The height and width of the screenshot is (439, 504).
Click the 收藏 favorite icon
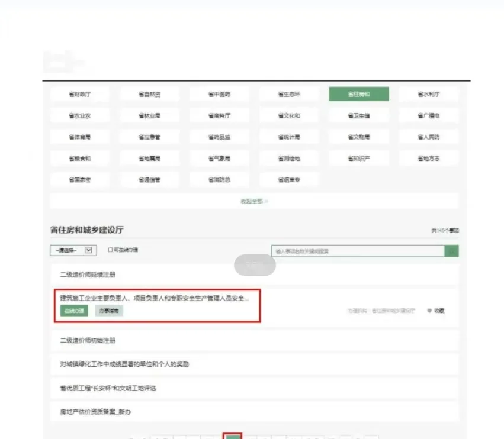(435, 311)
